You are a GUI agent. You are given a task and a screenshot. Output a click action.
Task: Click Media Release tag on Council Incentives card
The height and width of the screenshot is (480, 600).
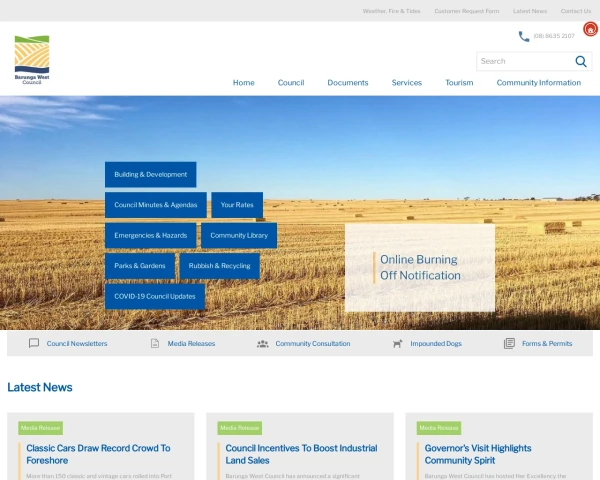(240, 428)
